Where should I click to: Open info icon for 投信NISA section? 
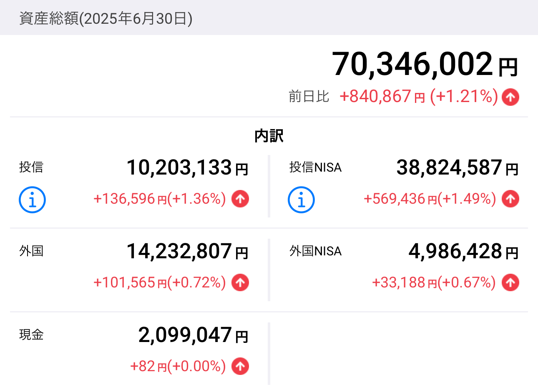301,200
